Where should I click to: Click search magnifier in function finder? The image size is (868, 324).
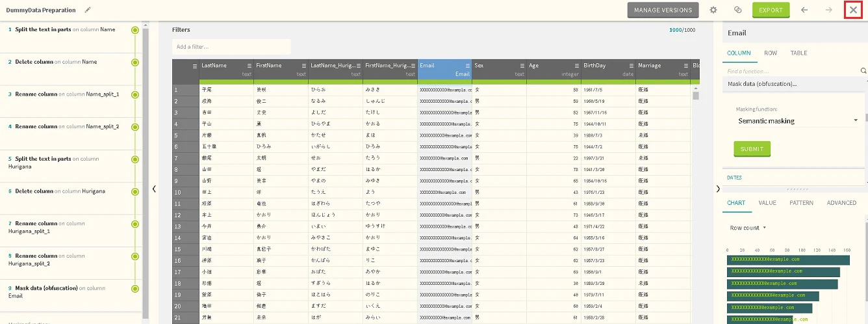(x=863, y=70)
